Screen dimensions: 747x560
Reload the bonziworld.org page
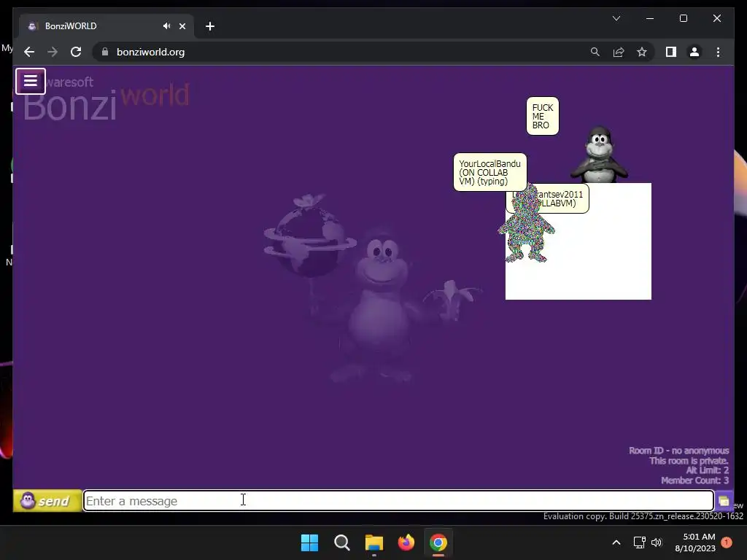[76, 52]
